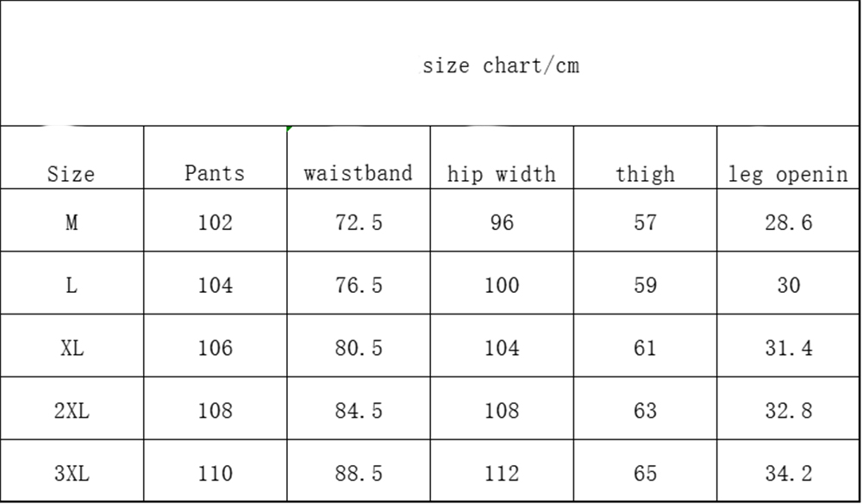Click the leg opening value 28.6
Viewport: 862px width, 504px height.
click(x=788, y=222)
